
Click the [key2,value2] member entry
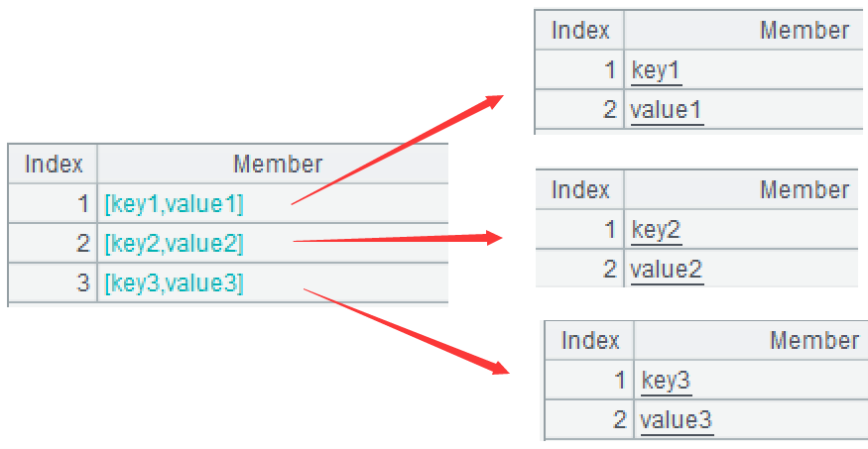174,244
